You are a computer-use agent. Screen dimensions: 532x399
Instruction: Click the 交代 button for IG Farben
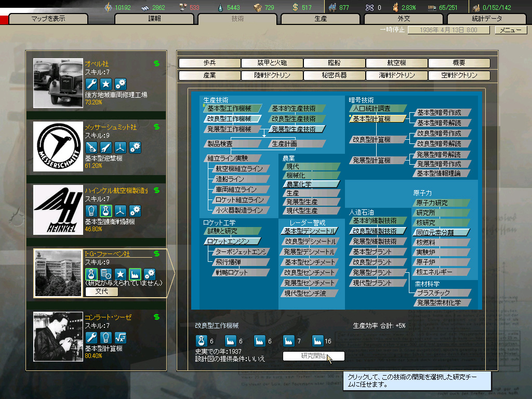pos(101,291)
